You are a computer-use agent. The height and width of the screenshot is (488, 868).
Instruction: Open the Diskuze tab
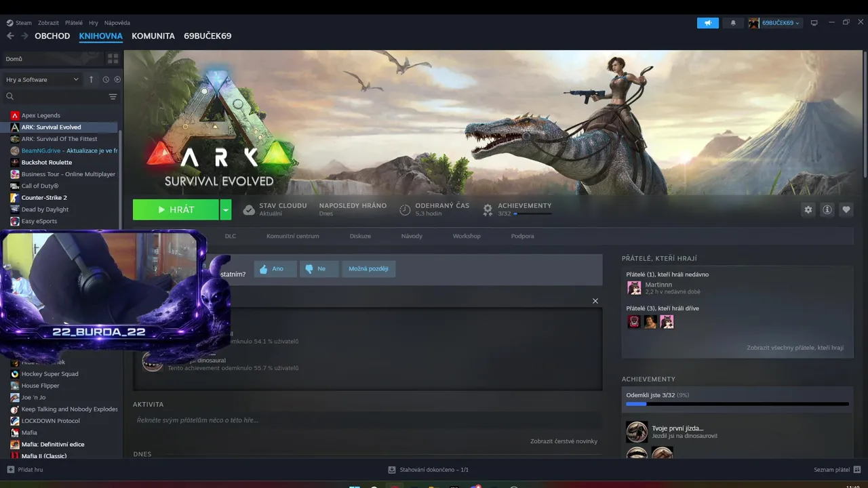360,236
